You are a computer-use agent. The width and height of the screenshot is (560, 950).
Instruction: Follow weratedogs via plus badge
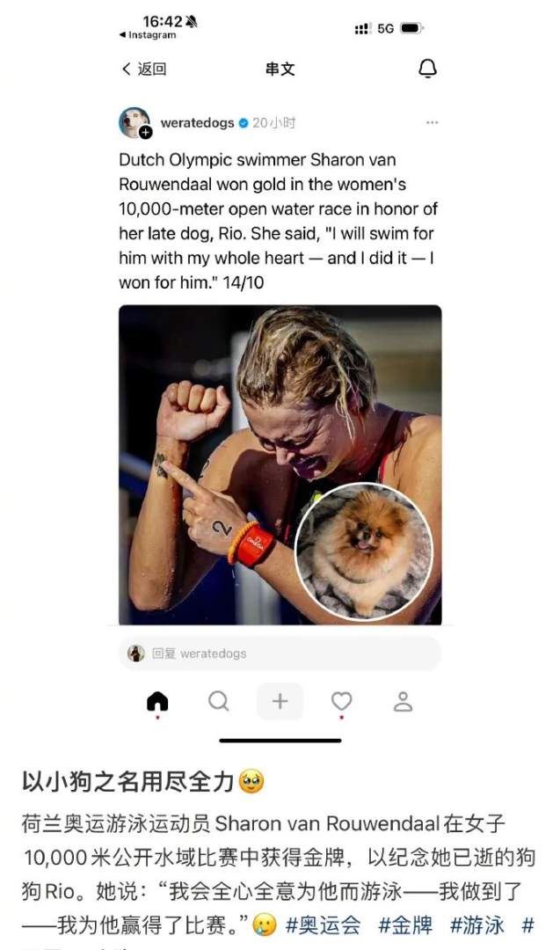click(145, 133)
